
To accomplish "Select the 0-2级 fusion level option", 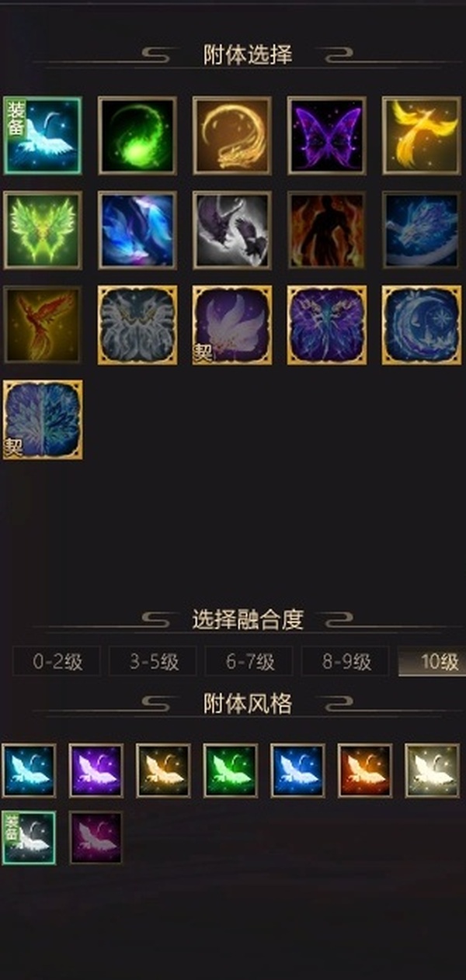I will tap(57, 662).
